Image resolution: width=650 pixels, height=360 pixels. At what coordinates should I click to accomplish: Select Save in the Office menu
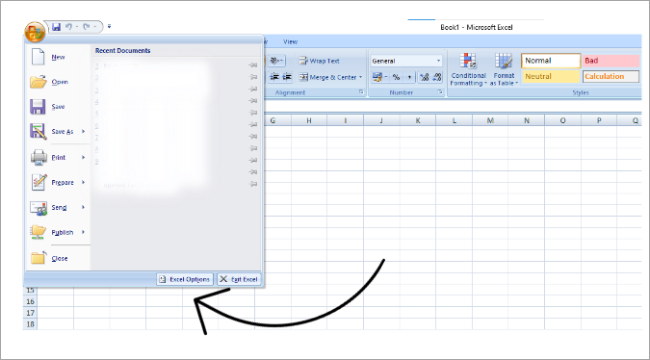point(58,107)
